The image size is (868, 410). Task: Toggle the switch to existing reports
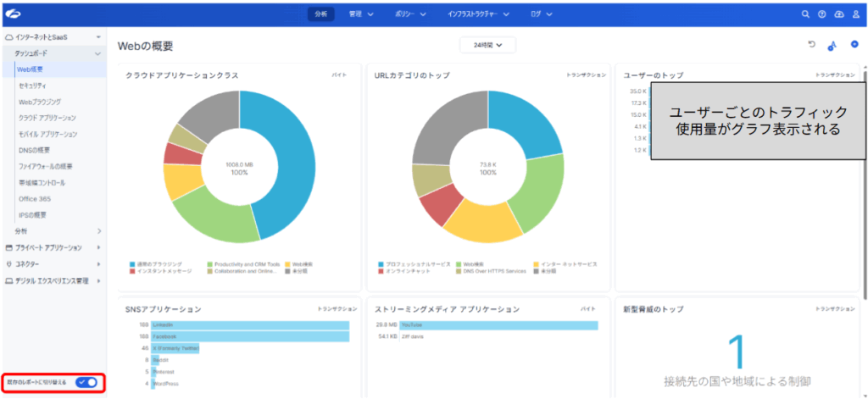click(x=86, y=382)
